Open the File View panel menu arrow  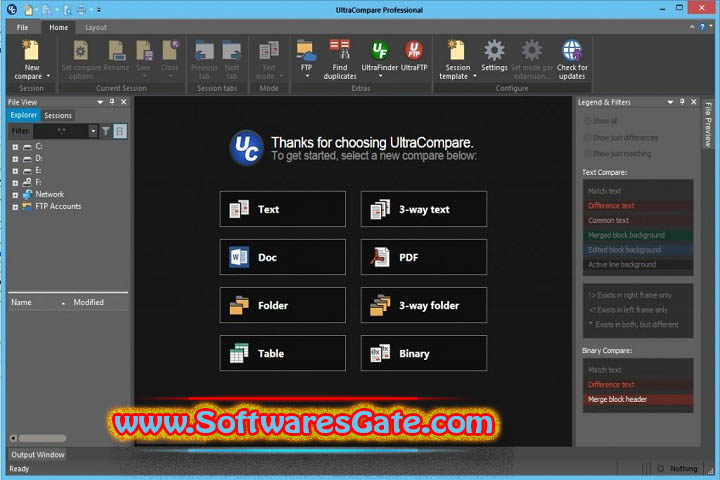click(100, 102)
